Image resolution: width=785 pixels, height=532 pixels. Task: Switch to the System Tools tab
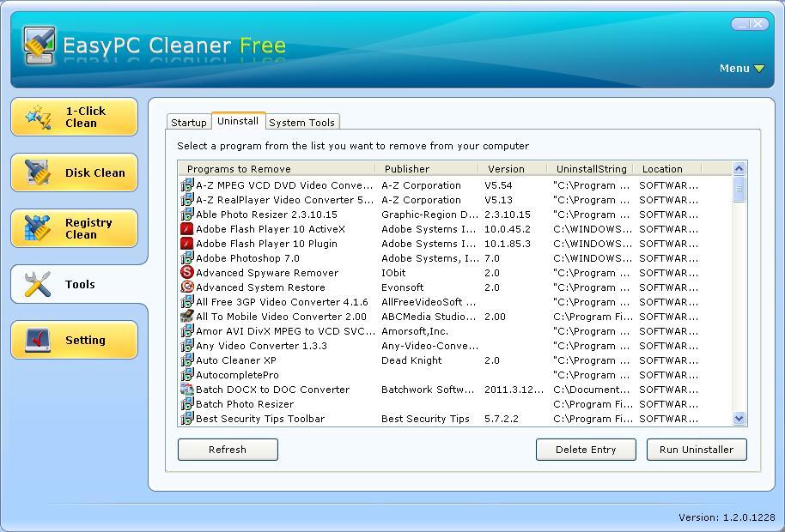(301, 122)
